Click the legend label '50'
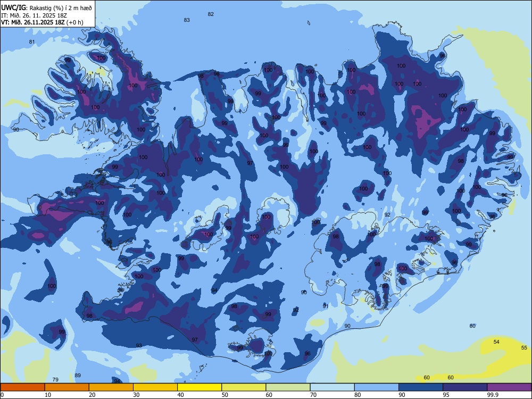Image resolution: width=532 pixels, height=399 pixels. pos(225,395)
